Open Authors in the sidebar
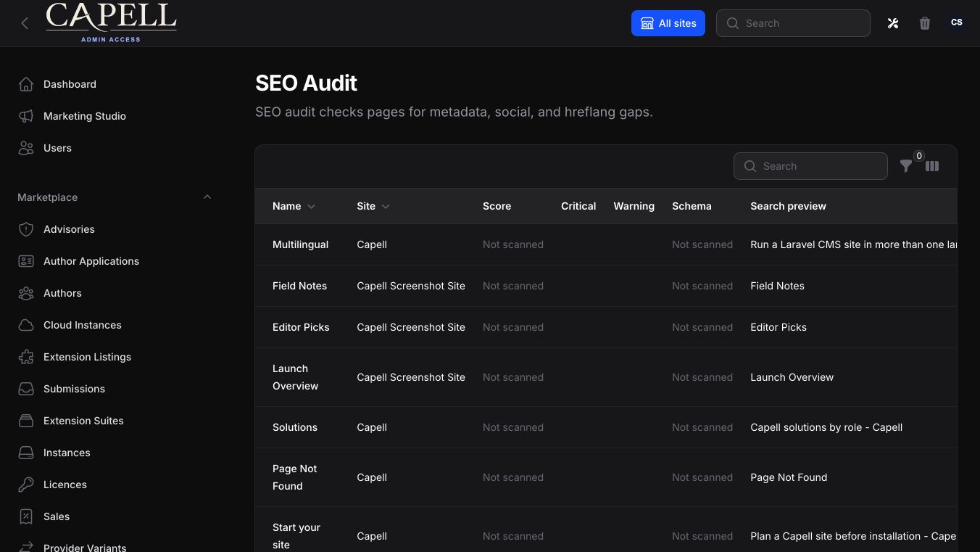The height and width of the screenshot is (552, 980). coord(62,293)
